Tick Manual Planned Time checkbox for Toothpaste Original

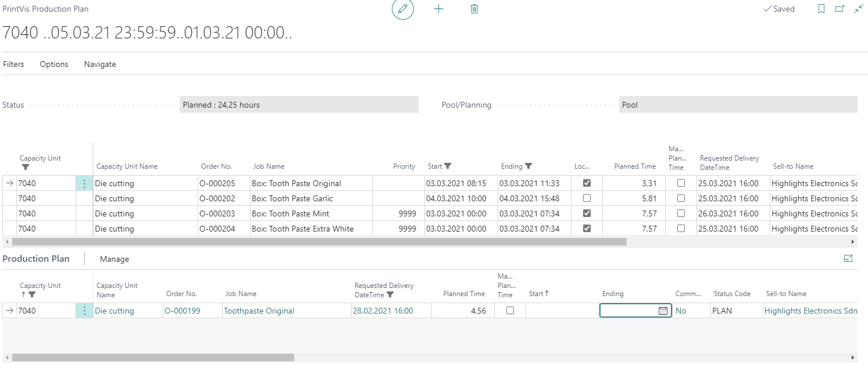tap(510, 310)
